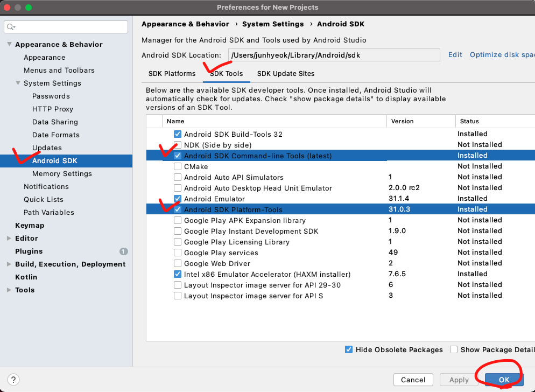Screen dimensions: 535x392
Task: Open the Keymap settings
Action: [30, 226]
